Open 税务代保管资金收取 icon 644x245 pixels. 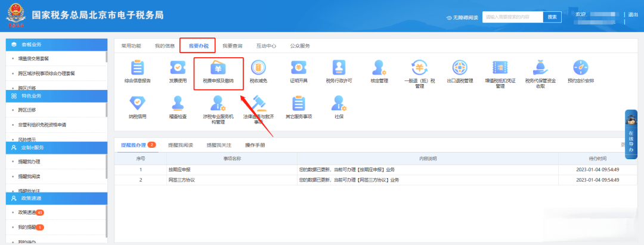[540, 67]
